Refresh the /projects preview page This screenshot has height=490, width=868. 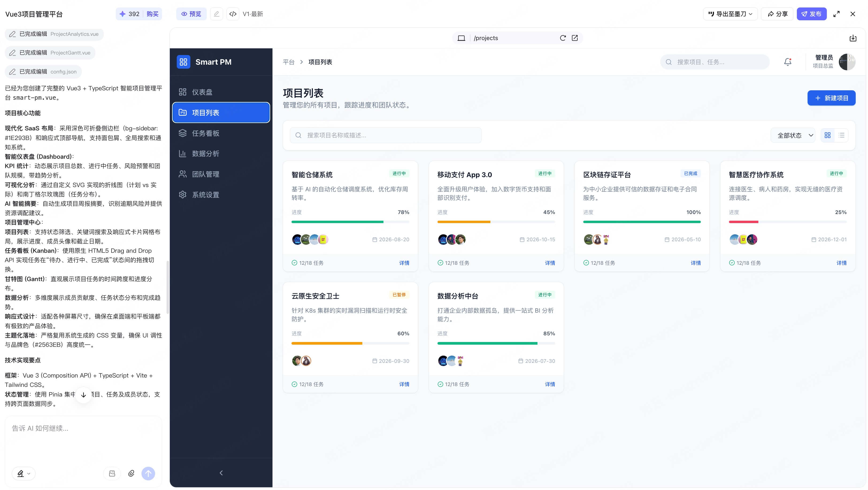coord(562,38)
